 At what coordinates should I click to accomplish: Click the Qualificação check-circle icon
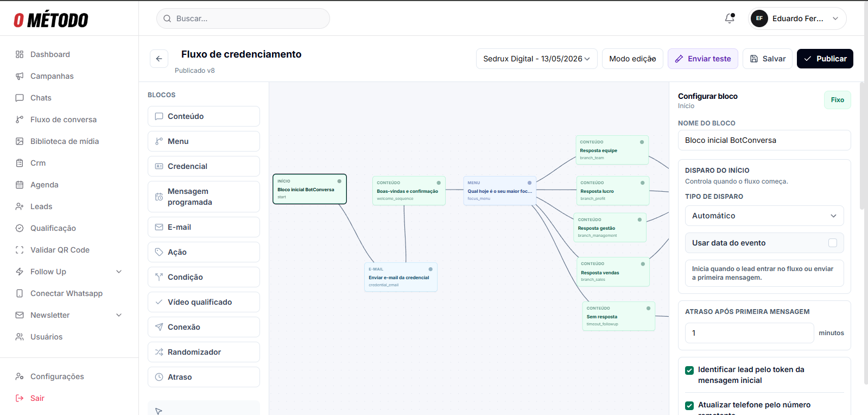[x=20, y=228]
